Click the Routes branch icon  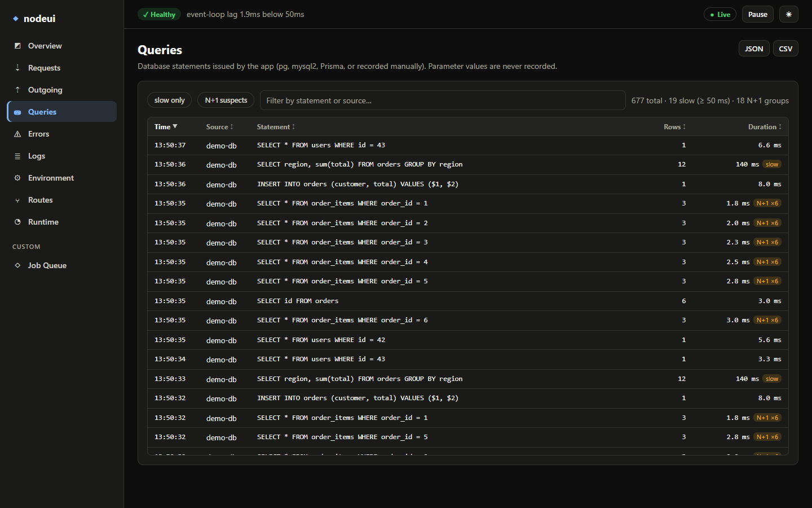[17, 200]
